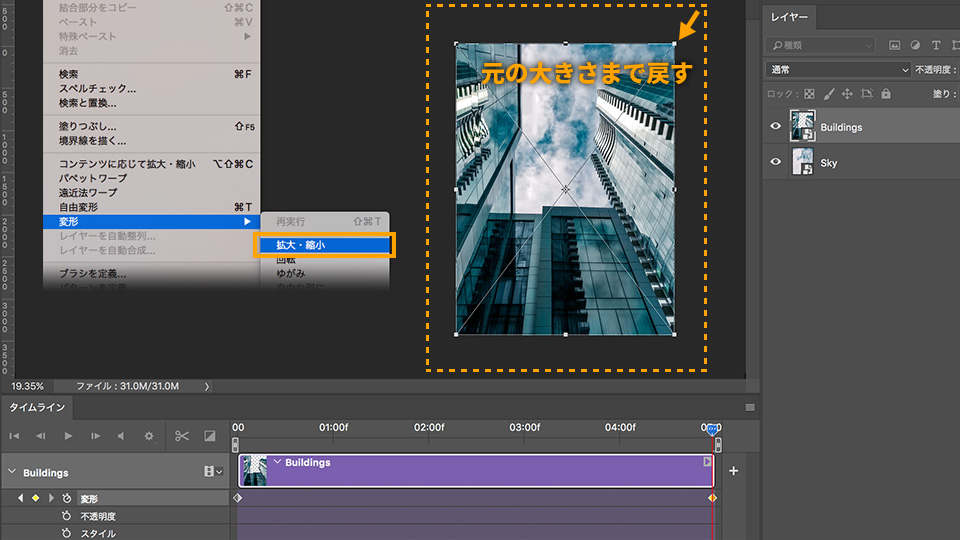
Task: Toggle stopwatch for スタイル property
Action: (67, 533)
